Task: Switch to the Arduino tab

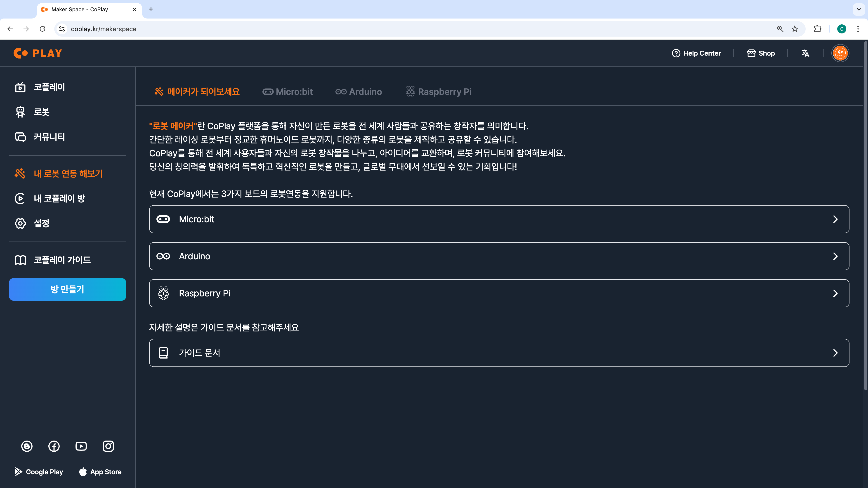Action: (x=359, y=91)
